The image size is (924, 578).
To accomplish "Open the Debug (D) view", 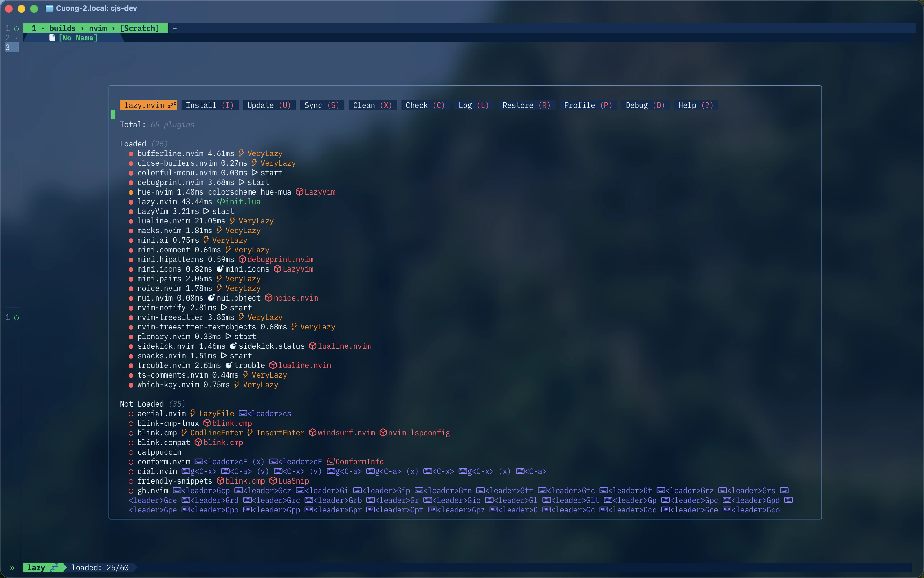I will (x=645, y=105).
